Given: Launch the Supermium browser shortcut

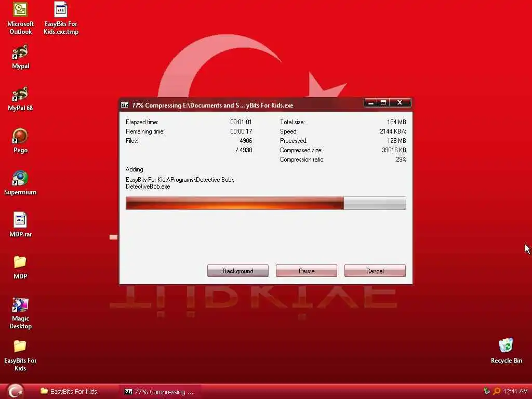Looking at the screenshot, I should [20, 183].
